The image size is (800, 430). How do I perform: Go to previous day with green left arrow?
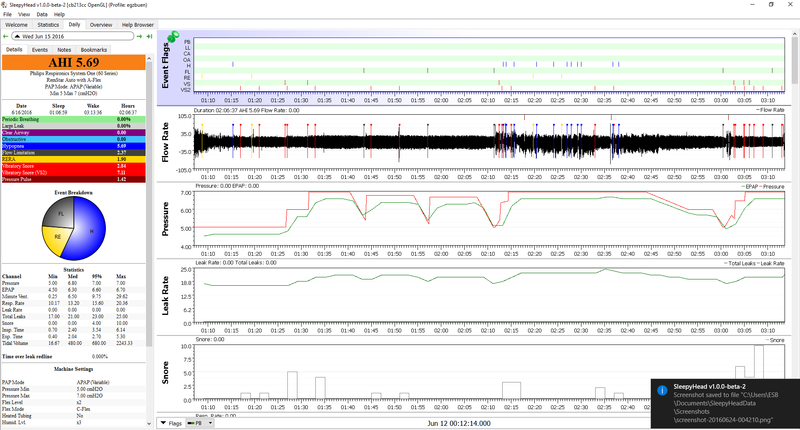pos(5,36)
